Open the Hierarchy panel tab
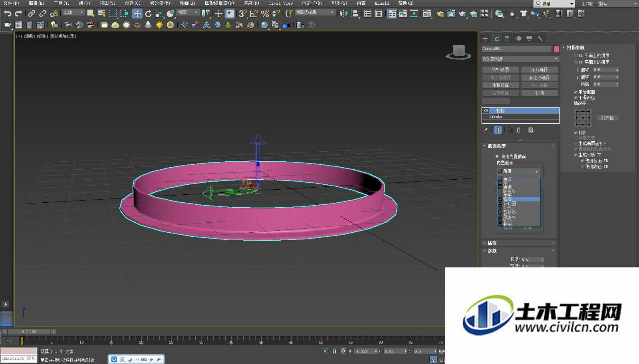Viewport: 639px width, 364px height. click(x=507, y=38)
